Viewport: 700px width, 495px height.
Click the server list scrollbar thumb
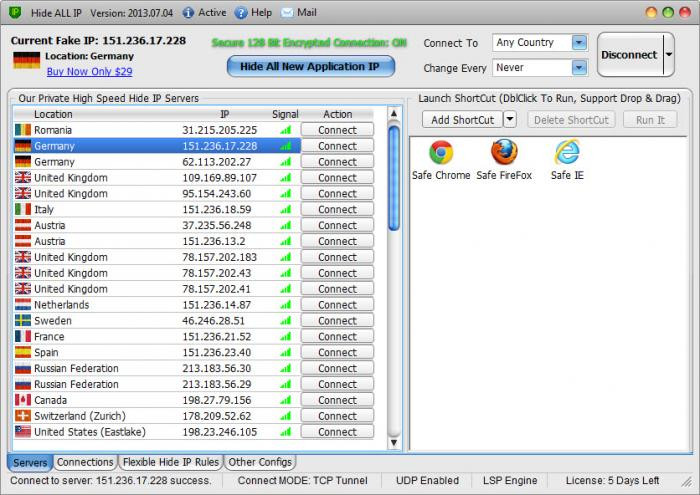point(394,179)
